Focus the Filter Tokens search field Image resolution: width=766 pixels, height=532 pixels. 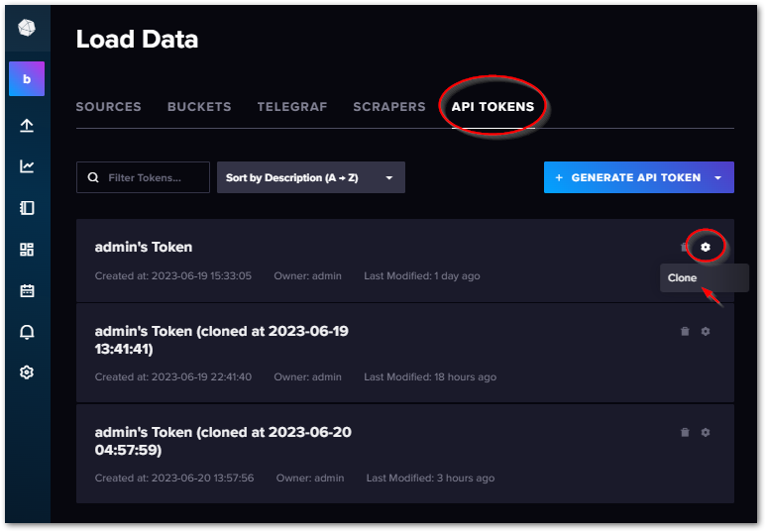[x=143, y=177]
